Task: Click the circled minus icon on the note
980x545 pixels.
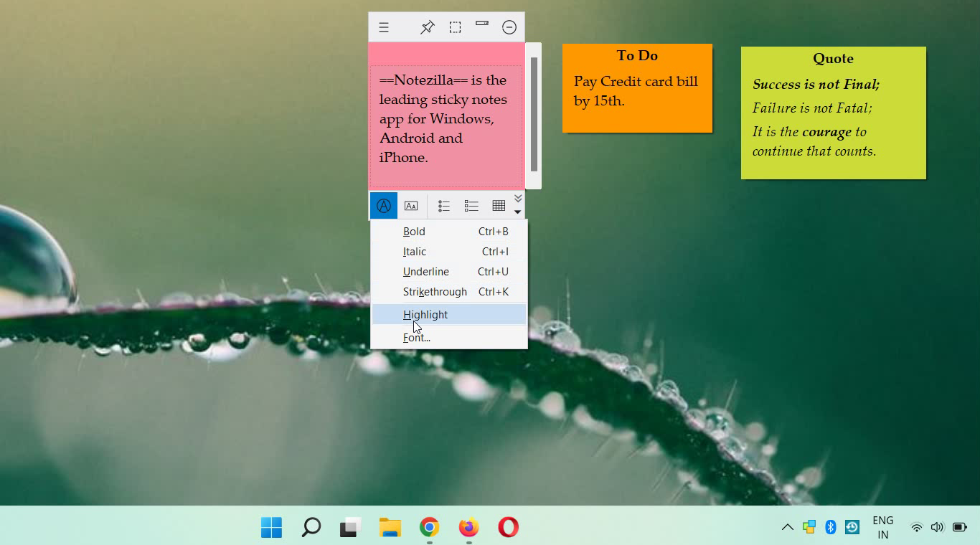Action: point(509,27)
